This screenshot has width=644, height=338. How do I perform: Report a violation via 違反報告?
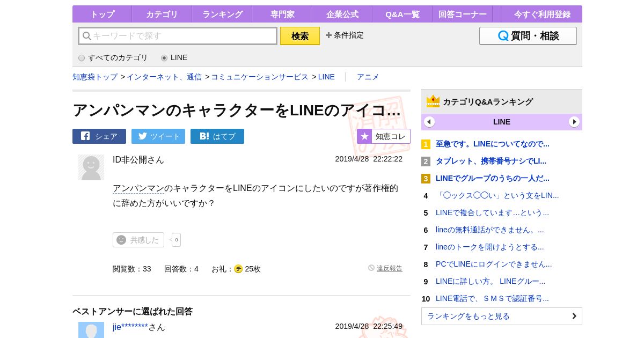tap(390, 268)
